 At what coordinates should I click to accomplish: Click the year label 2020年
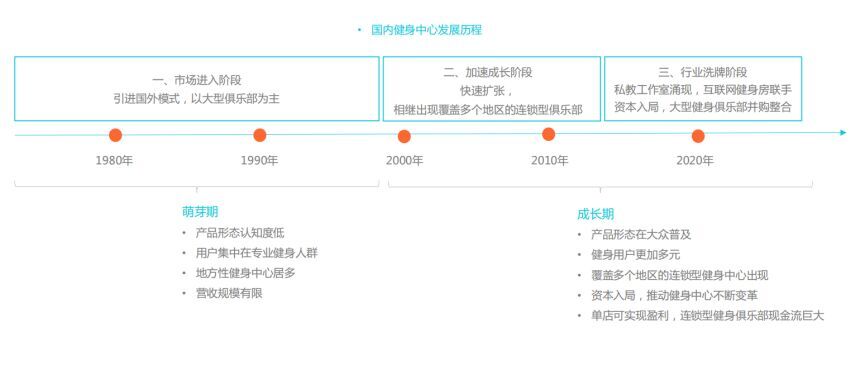tap(695, 161)
